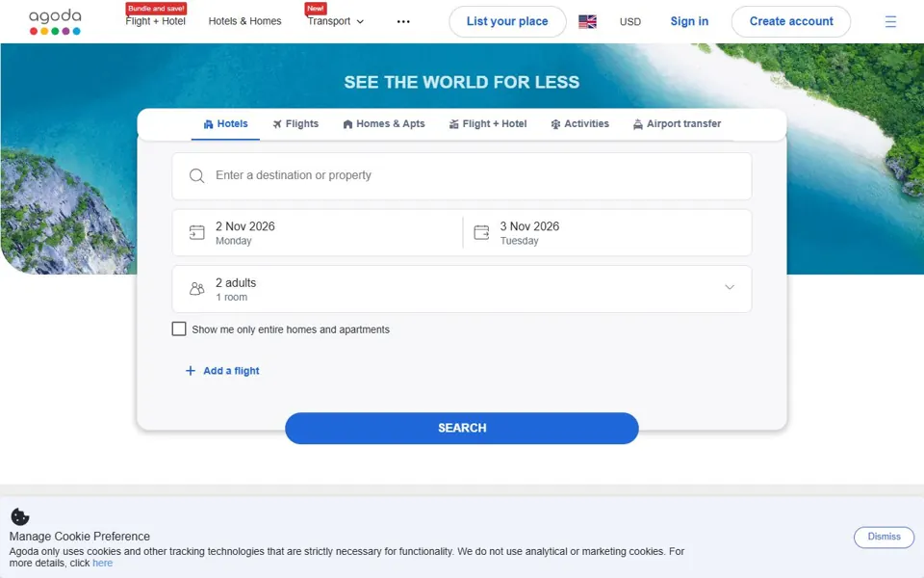Click the cookie icon in the banner
The image size is (924, 578).
click(20, 516)
